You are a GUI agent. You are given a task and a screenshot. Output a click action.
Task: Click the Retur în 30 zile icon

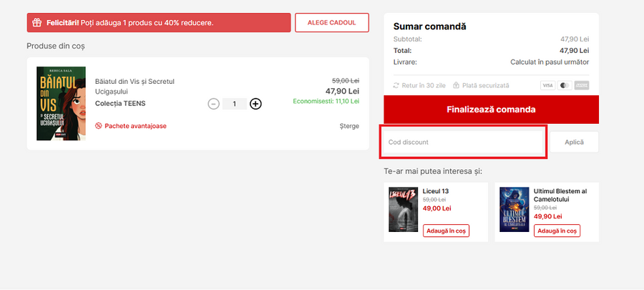pyautogui.click(x=396, y=85)
